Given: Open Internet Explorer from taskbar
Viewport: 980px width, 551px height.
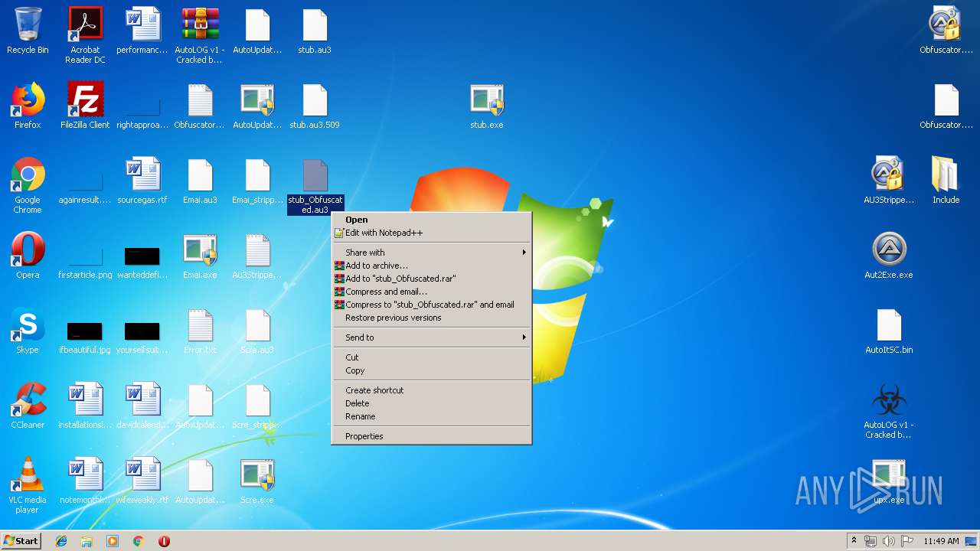Looking at the screenshot, I should 61,541.
